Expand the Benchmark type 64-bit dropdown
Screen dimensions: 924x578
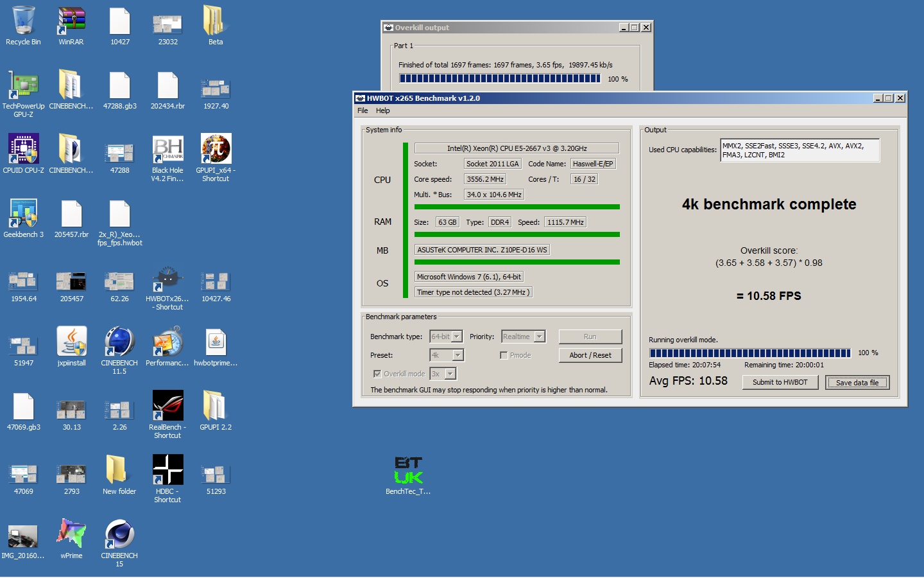(x=457, y=337)
